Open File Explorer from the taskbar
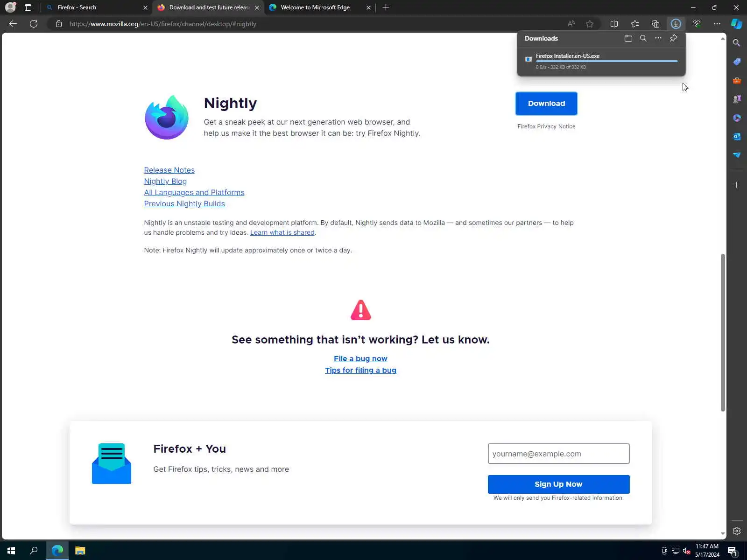 (80, 551)
